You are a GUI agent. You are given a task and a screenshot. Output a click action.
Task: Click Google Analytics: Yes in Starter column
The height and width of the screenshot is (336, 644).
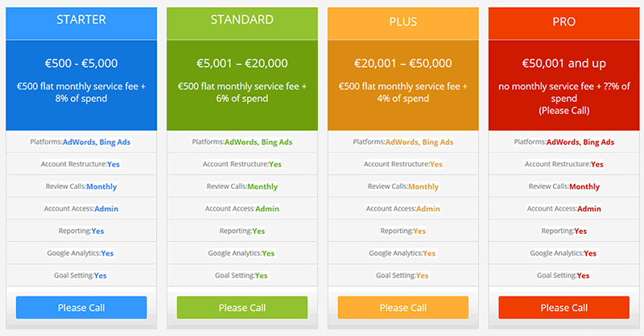(80, 253)
